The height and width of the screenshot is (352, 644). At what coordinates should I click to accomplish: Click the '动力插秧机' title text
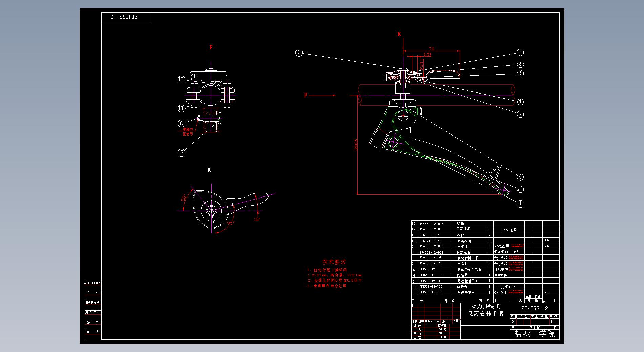[486, 306]
